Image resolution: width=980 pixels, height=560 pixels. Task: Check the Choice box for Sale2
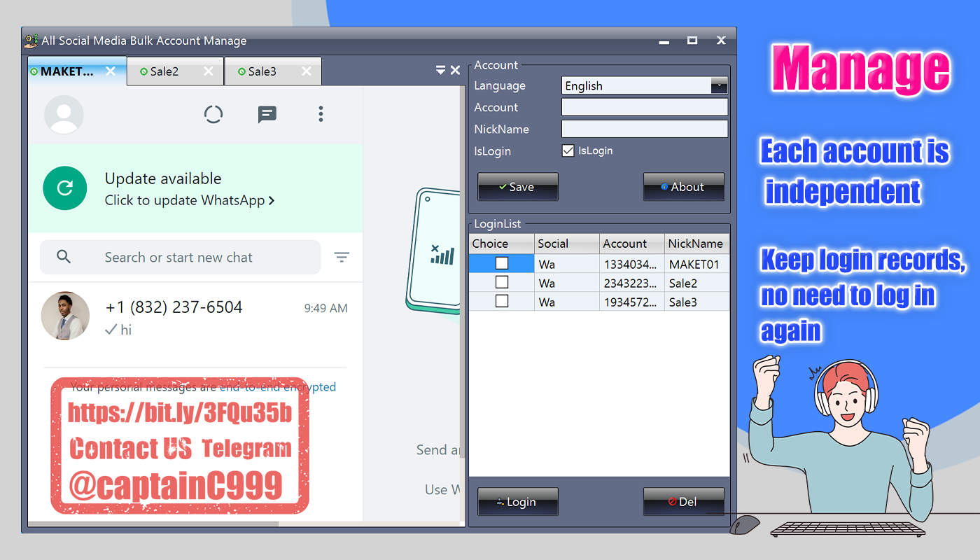tap(502, 282)
